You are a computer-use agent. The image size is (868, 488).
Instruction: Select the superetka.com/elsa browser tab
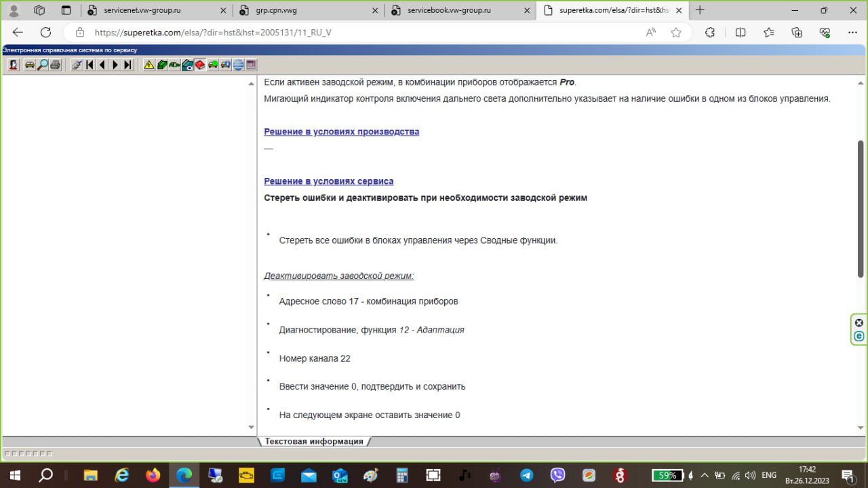pyautogui.click(x=613, y=10)
